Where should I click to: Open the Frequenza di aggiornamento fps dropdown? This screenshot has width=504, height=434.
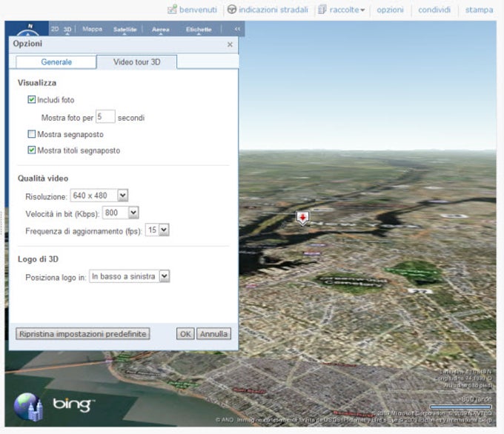[x=157, y=230]
